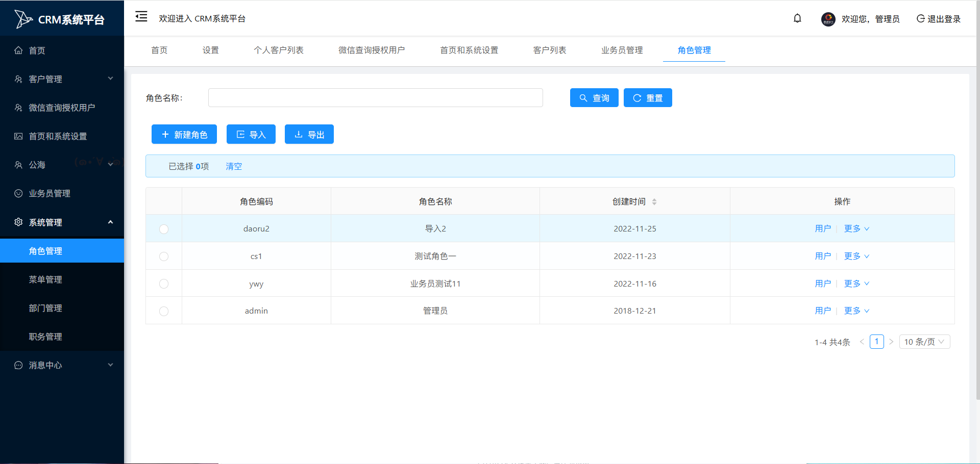Image resolution: width=980 pixels, height=464 pixels.
Task: Switch to the 首页 tab
Action: point(159,50)
